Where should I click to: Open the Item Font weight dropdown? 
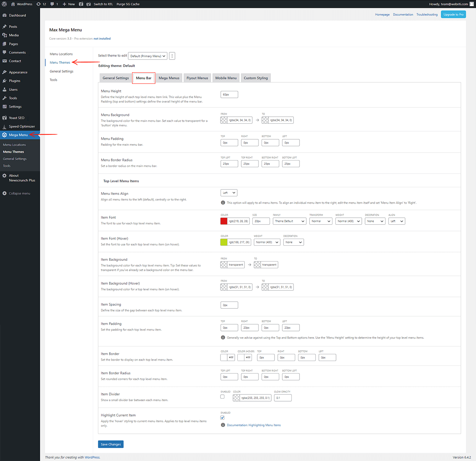[349, 221]
